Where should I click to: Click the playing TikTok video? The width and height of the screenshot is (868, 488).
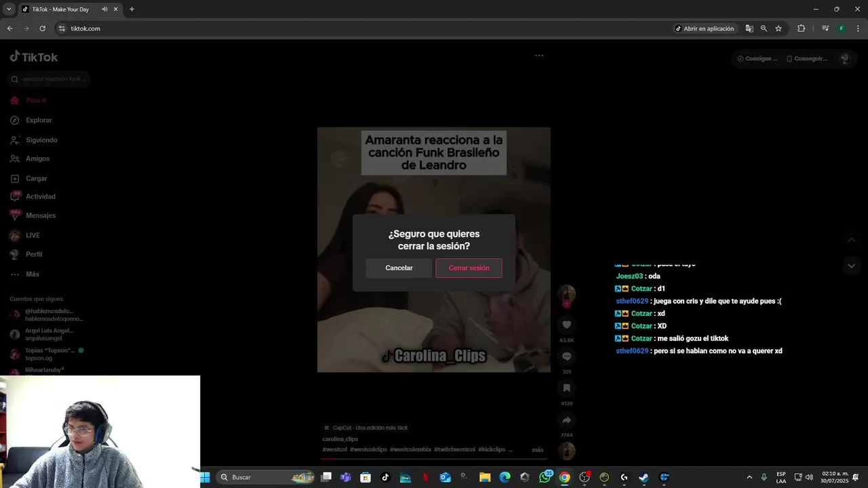tap(434, 249)
